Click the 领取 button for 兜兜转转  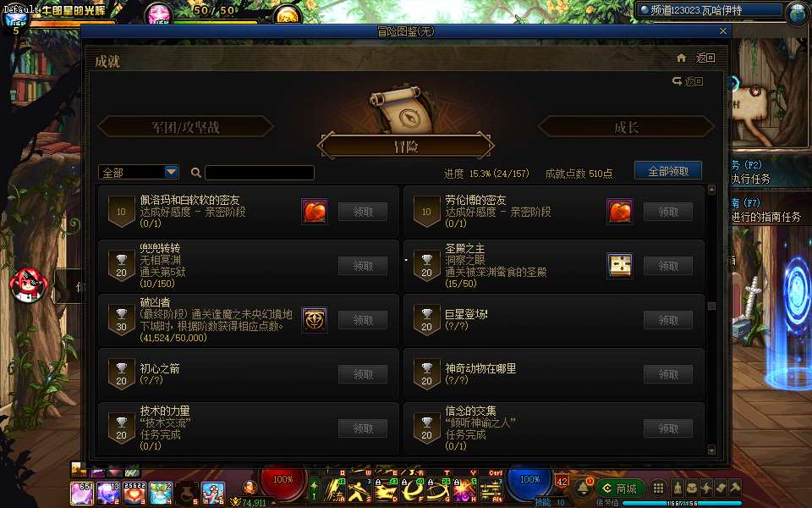[363, 266]
